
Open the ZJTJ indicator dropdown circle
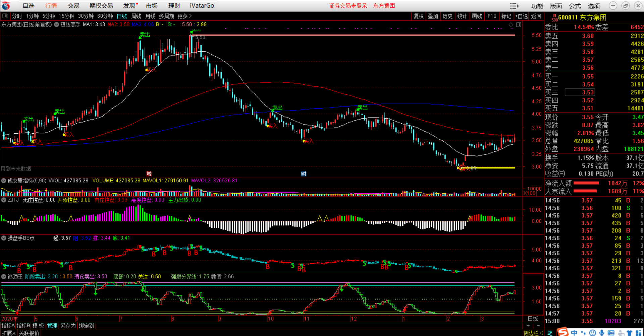point(4,200)
